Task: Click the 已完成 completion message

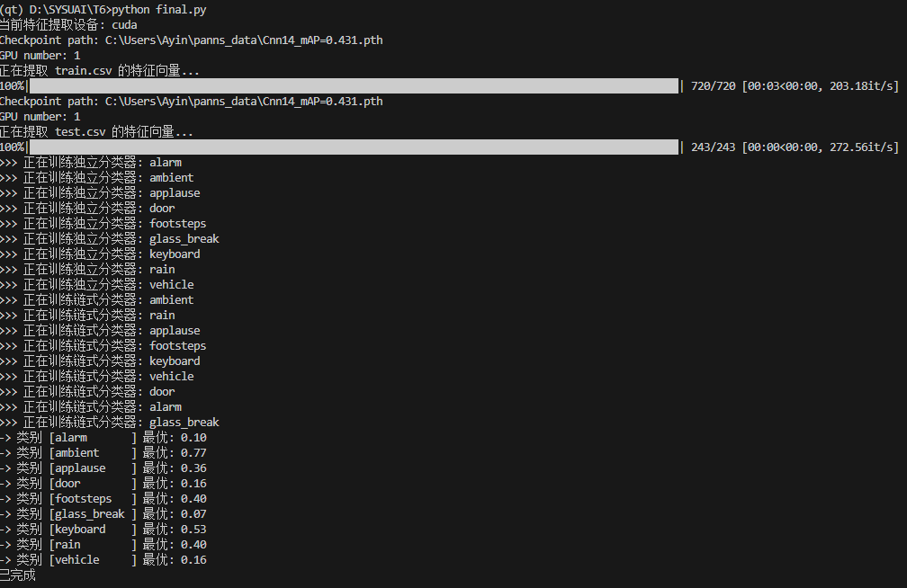Action: point(18,575)
